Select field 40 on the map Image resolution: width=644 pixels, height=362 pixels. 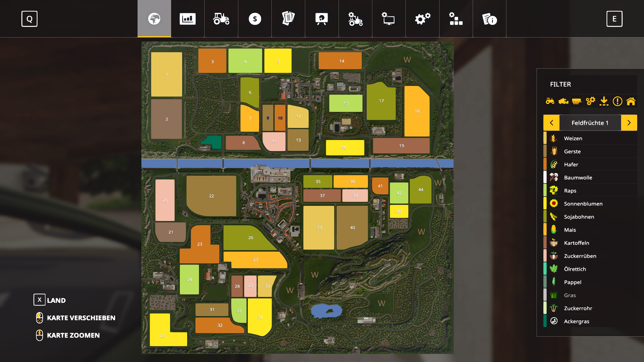(x=352, y=228)
